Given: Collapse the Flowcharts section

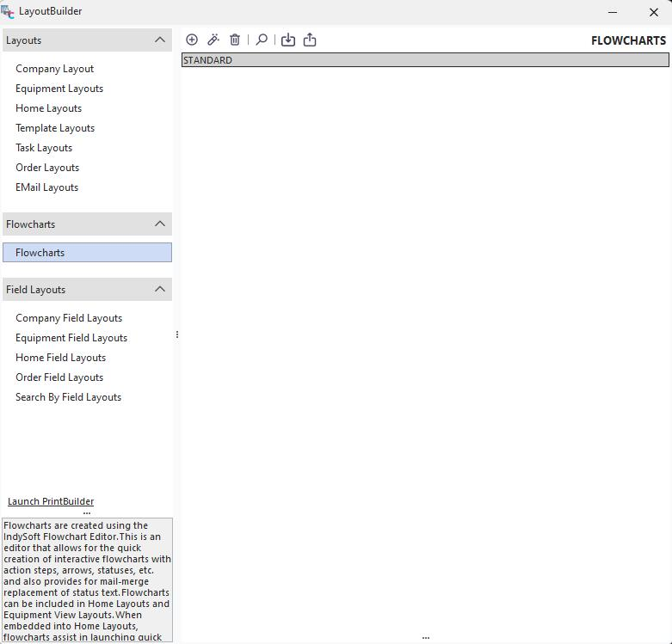Looking at the screenshot, I should [159, 224].
